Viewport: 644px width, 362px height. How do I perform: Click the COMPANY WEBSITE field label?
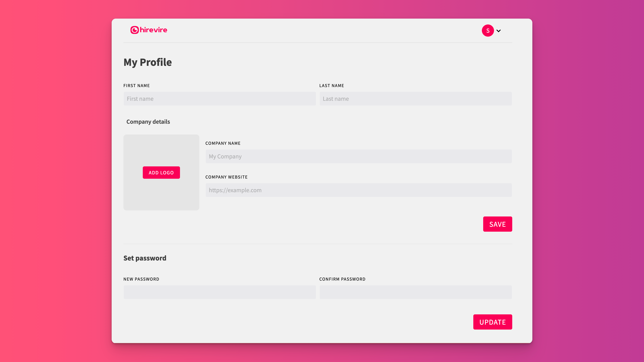226,177
